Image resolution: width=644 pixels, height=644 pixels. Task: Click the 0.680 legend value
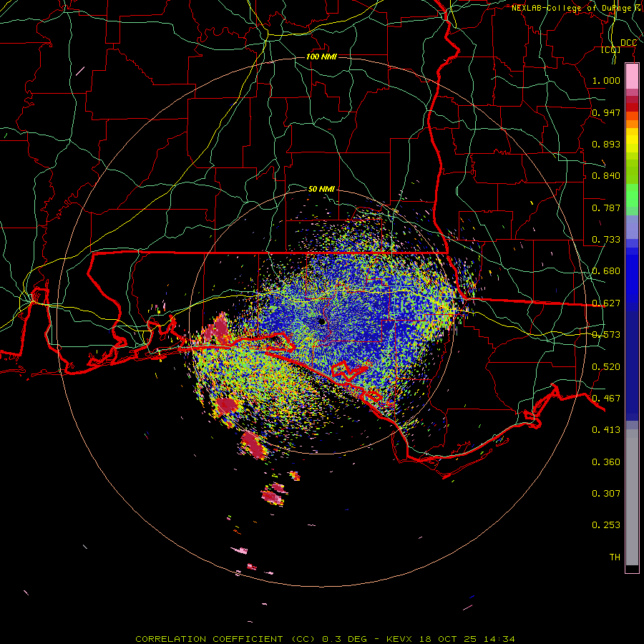click(x=606, y=271)
